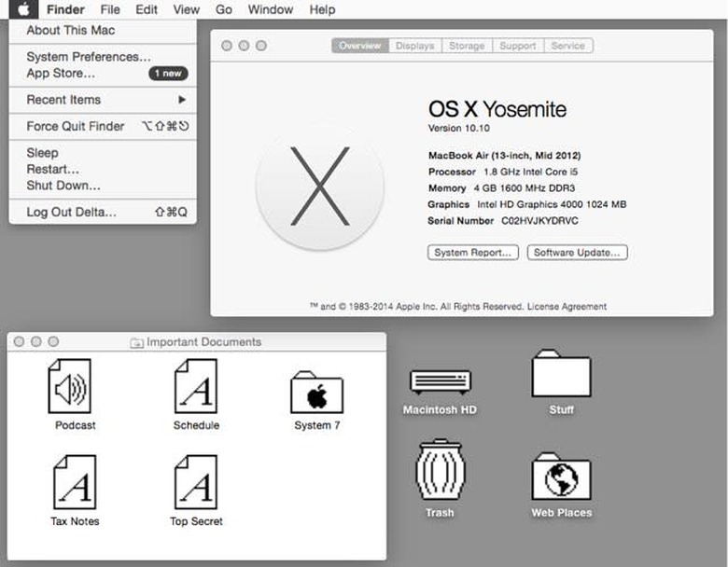
Task: Choose Shut Down in Apple menu
Action: (103, 186)
